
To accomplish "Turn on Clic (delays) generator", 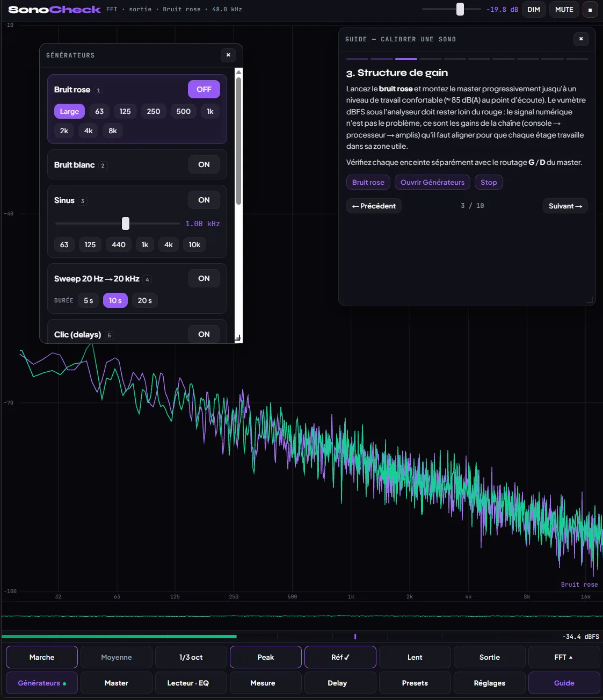I will coord(204,334).
